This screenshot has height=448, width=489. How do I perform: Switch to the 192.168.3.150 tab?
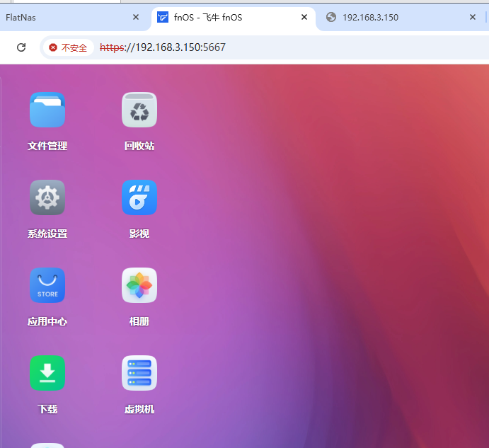[x=371, y=18]
